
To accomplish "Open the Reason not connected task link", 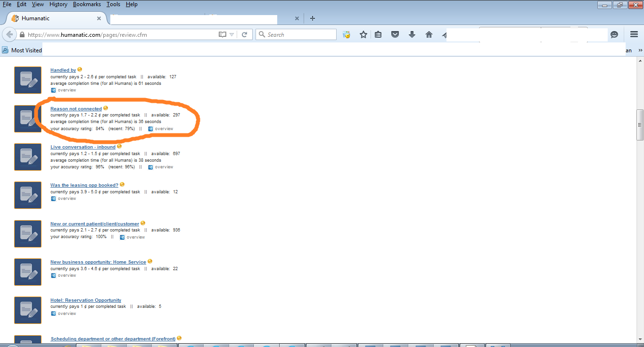I will pos(76,109).
